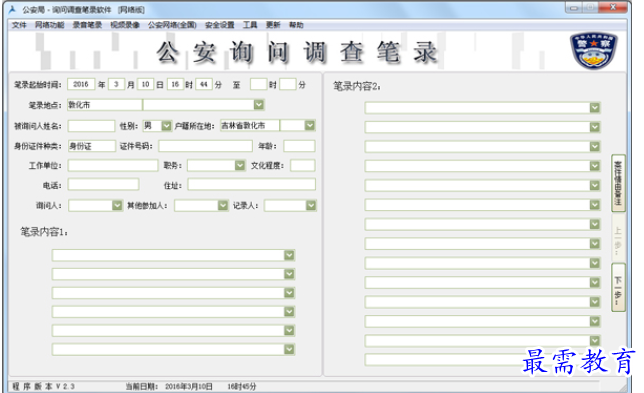Go to next step with 下一步
Screen dimensions: 644x393
pyautogui.click(x=618, y=287)
